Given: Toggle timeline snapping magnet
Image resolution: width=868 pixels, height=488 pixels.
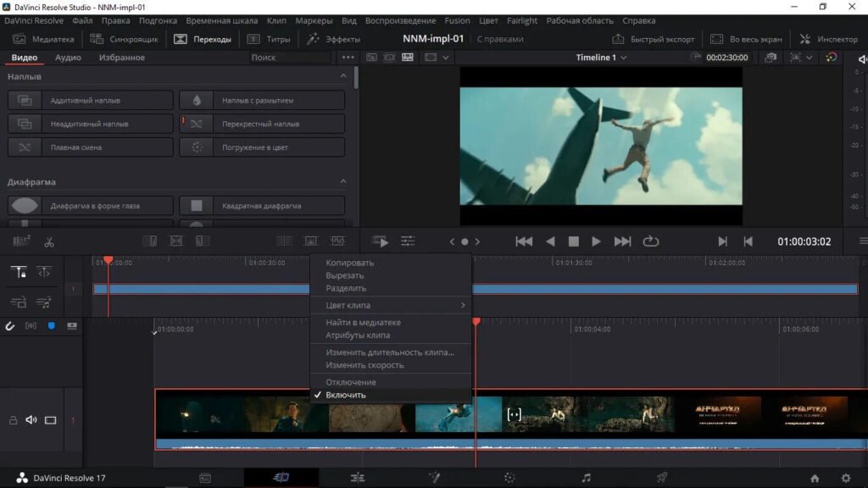Looking at the screenshot, I should (10, 326).
